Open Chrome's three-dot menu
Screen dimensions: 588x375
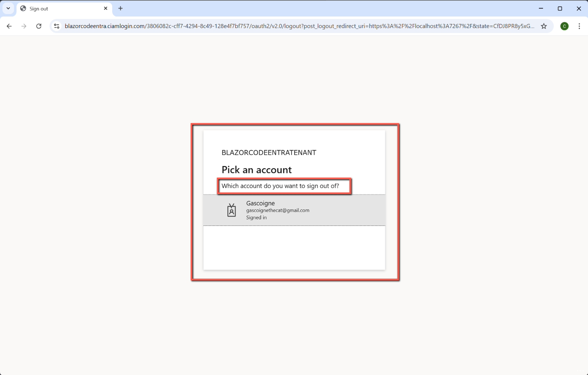pos(579,26)
